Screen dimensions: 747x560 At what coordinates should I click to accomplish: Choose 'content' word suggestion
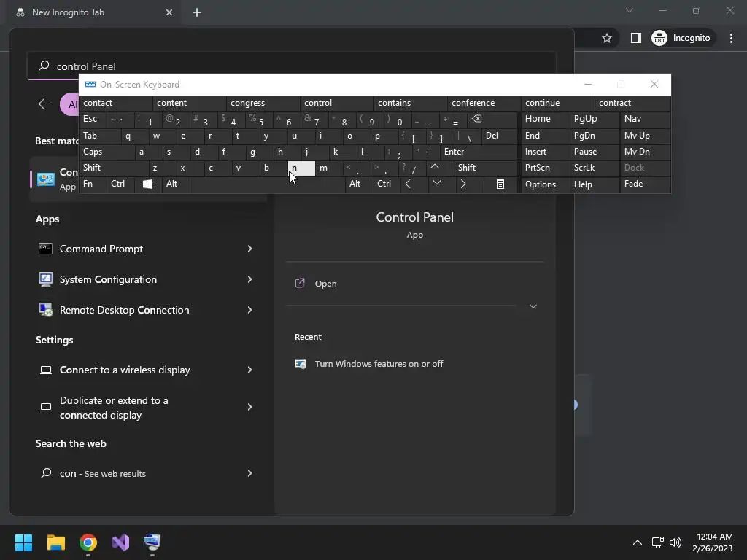pos(190,103)
